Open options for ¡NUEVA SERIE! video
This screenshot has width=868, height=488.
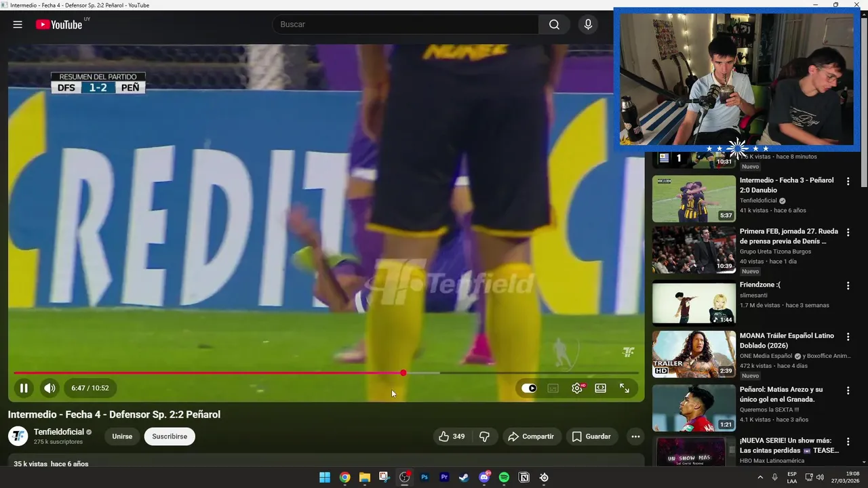[848, 441]
